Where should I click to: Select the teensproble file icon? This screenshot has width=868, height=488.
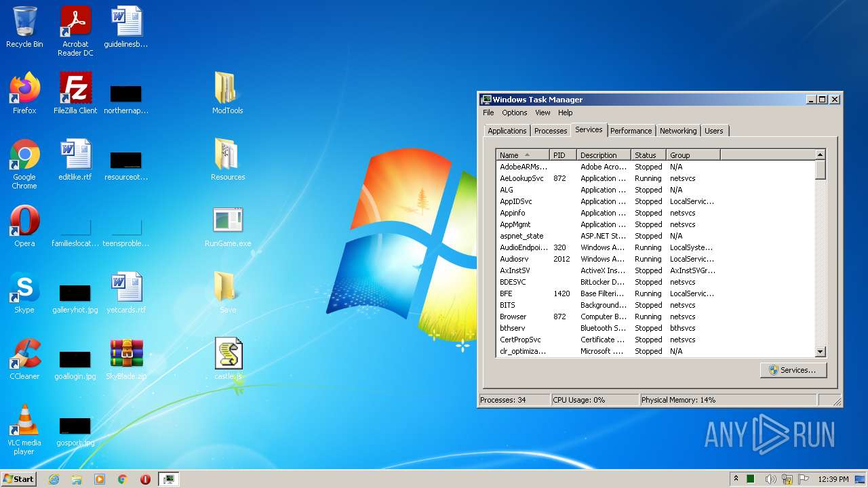coord(126,232)
